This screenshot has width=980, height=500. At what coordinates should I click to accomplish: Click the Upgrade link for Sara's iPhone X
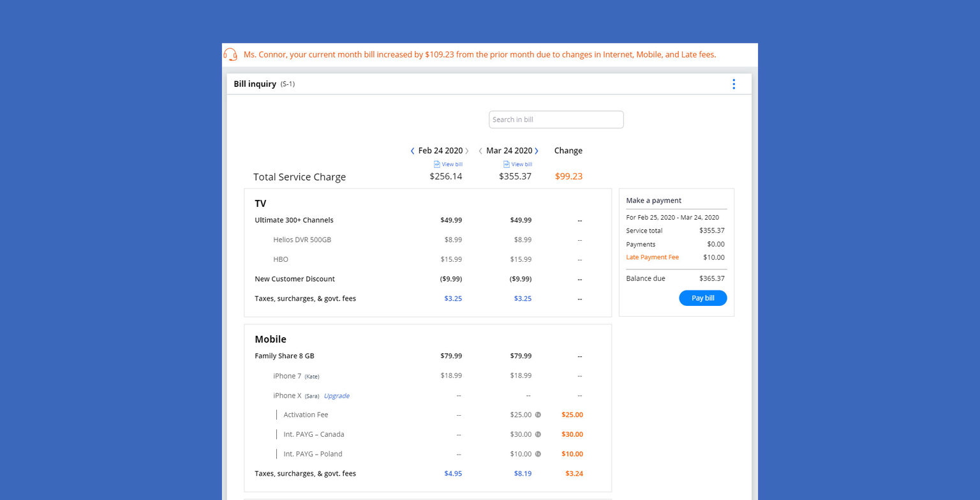coord(336,395)
